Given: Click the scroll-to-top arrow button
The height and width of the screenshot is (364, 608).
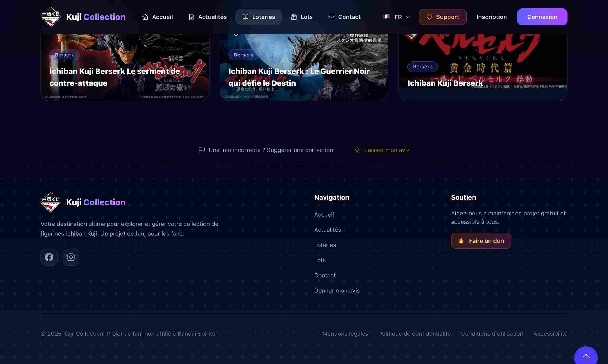Looking at the screenshot, I should coord(586,357).
